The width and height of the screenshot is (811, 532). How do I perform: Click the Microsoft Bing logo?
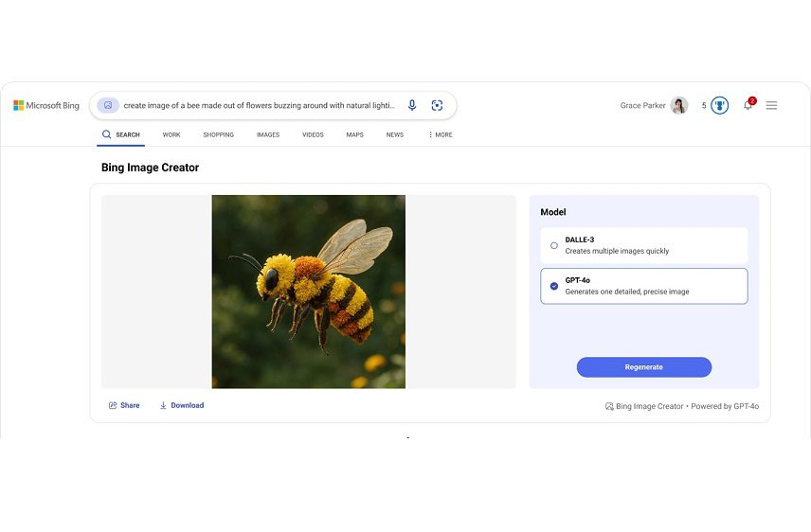point(46,106)
